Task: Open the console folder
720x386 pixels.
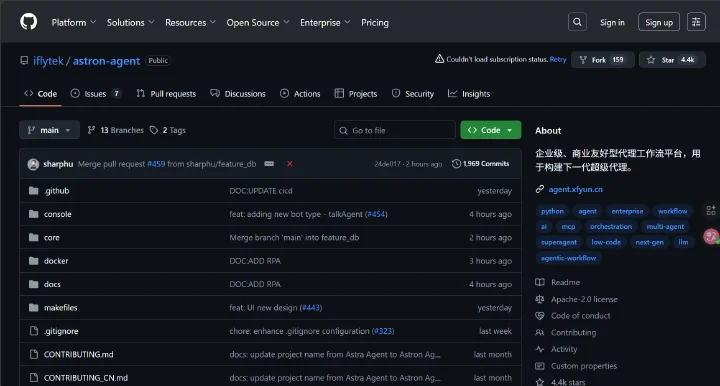Action: coord(57,214)
